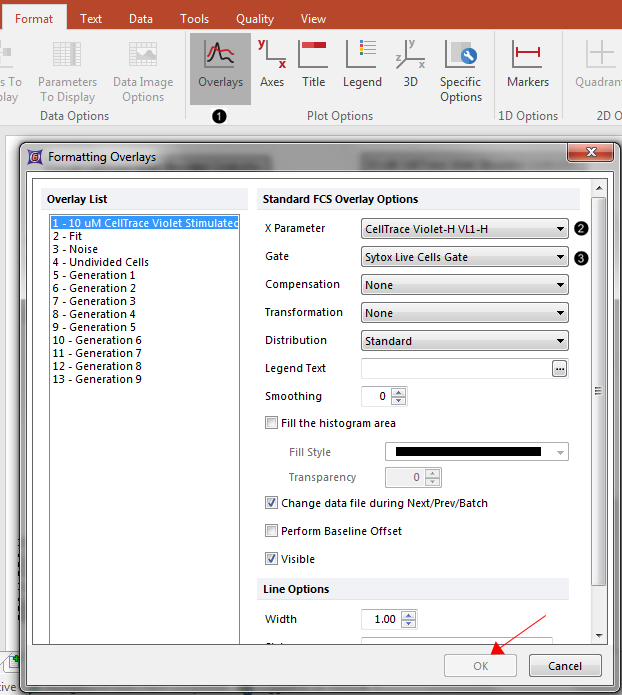Screen dimensions: 622x695
Task: Open the Legend options icon
Action: (361, 66)
